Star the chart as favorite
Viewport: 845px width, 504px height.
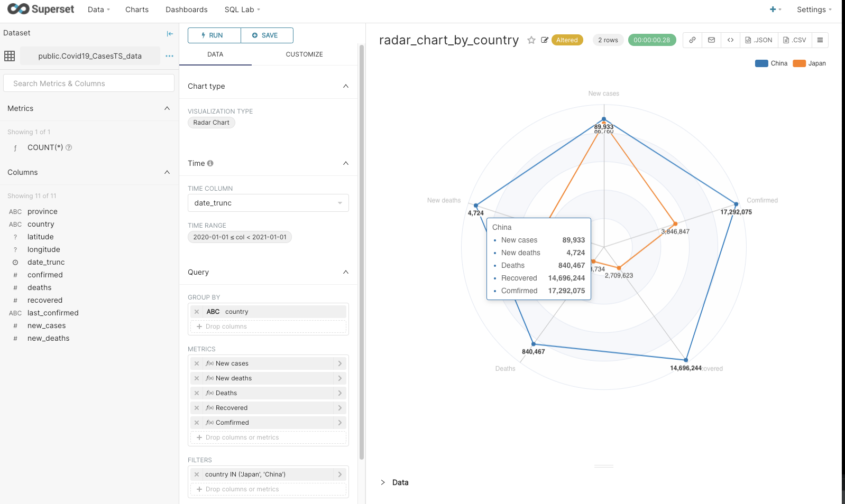tap(531, 40)
